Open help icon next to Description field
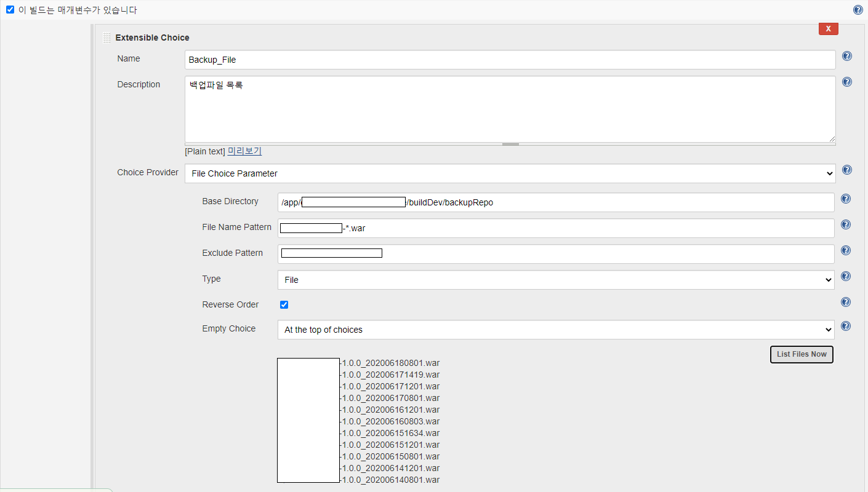 pos(847,82)
